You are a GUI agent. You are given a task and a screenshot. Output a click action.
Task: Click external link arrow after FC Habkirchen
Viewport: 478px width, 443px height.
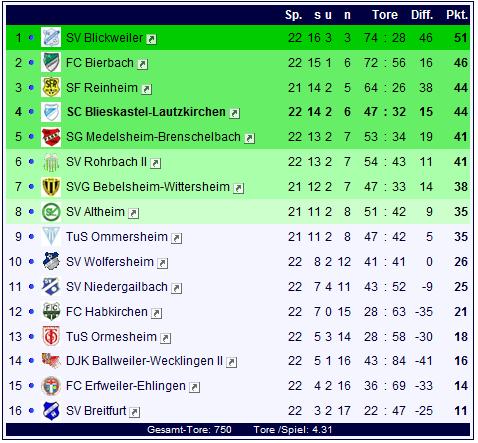click(x=157, y=313)
